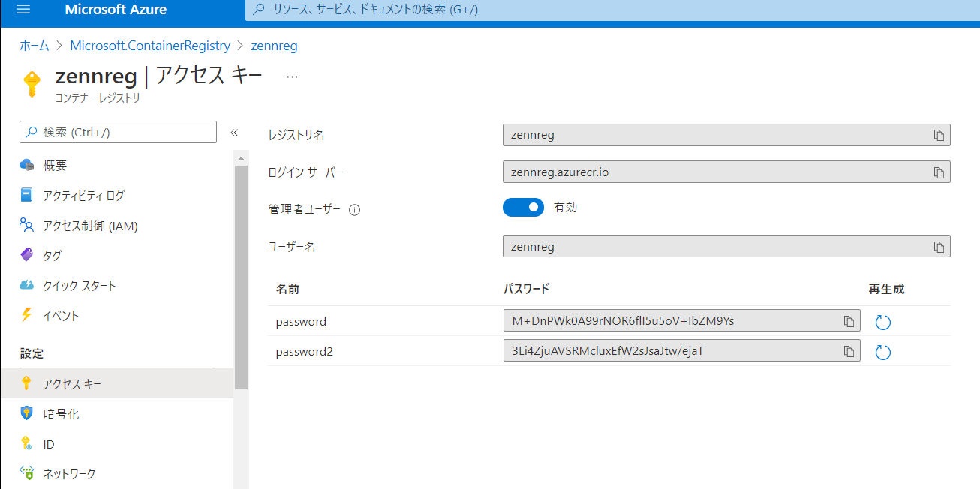This screenshot has height=489, width=980.
Task: Open the ellipsis more options next to title
Action: click(x=293, y=76)
